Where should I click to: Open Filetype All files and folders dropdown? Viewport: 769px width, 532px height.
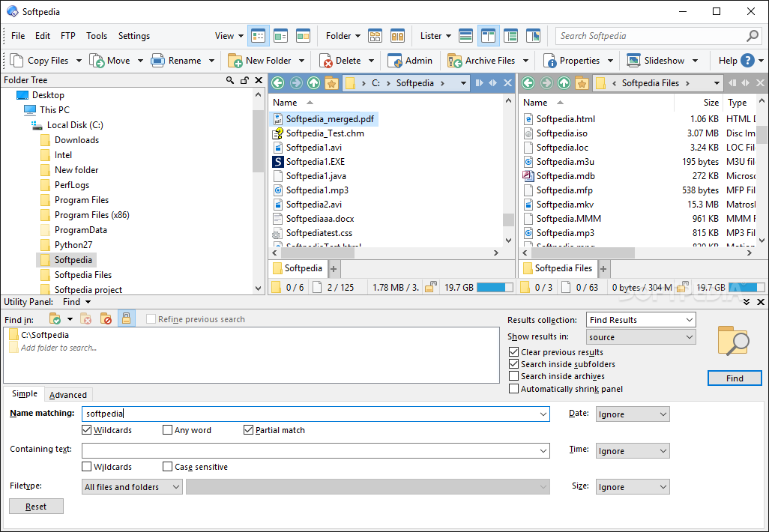133,487
